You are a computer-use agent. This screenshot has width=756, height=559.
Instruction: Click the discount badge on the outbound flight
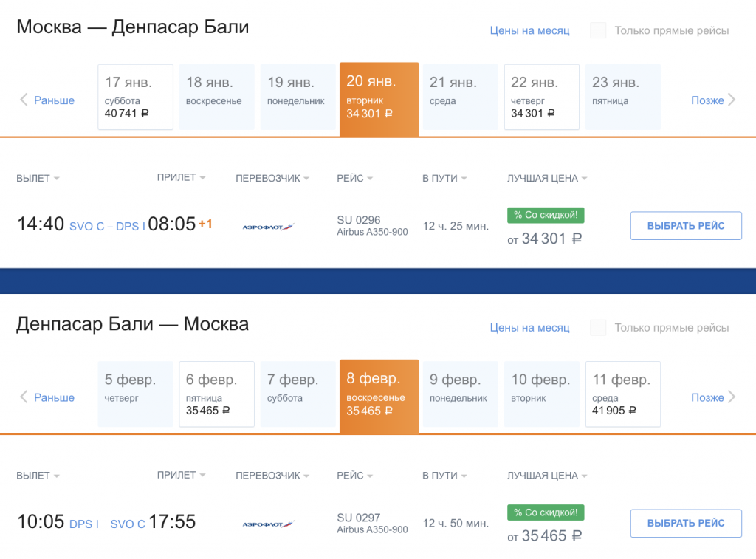pyautogui.click(x=546, y=216)
